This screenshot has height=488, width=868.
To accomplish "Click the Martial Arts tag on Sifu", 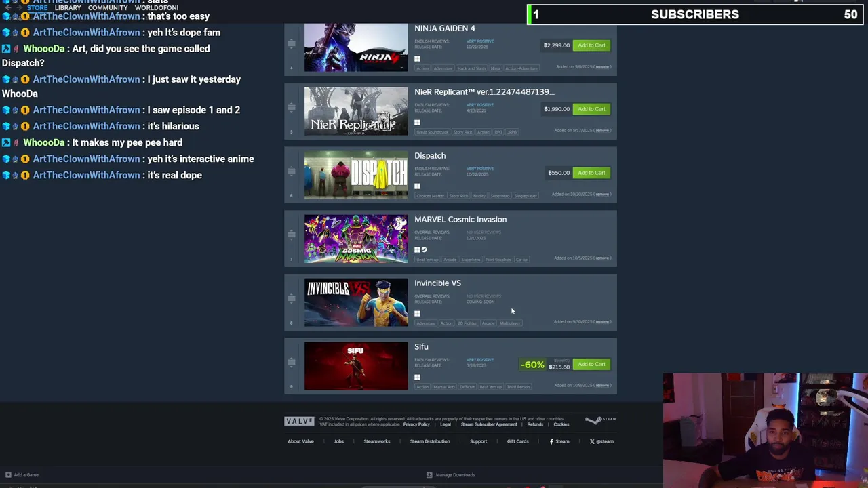I will pos(444,387).
